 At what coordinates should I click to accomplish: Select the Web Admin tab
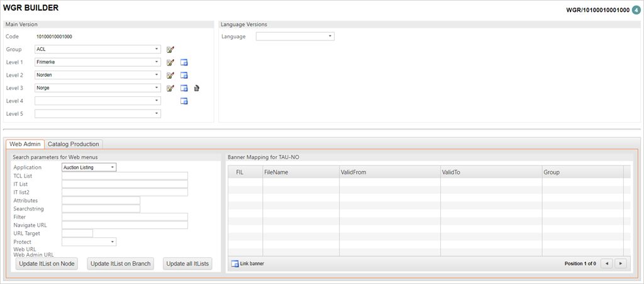pos(25,144)
